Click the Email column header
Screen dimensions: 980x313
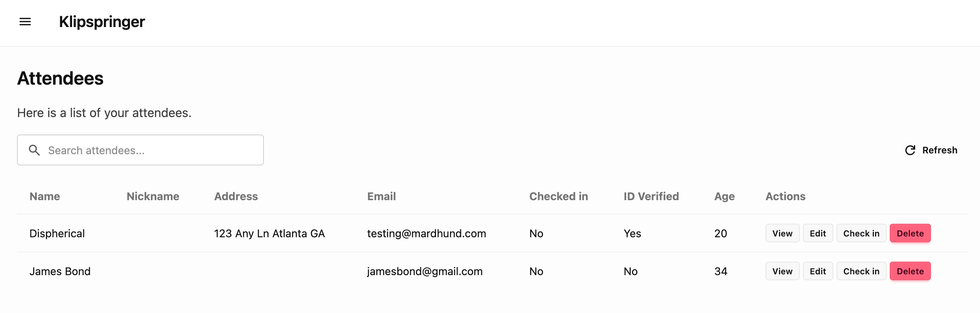(381, 196)
